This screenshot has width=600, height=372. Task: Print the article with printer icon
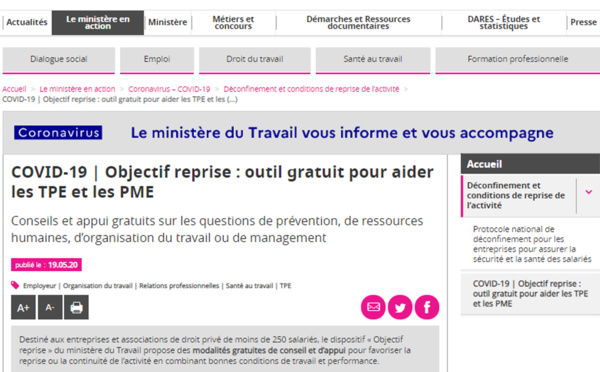(76, 307)
